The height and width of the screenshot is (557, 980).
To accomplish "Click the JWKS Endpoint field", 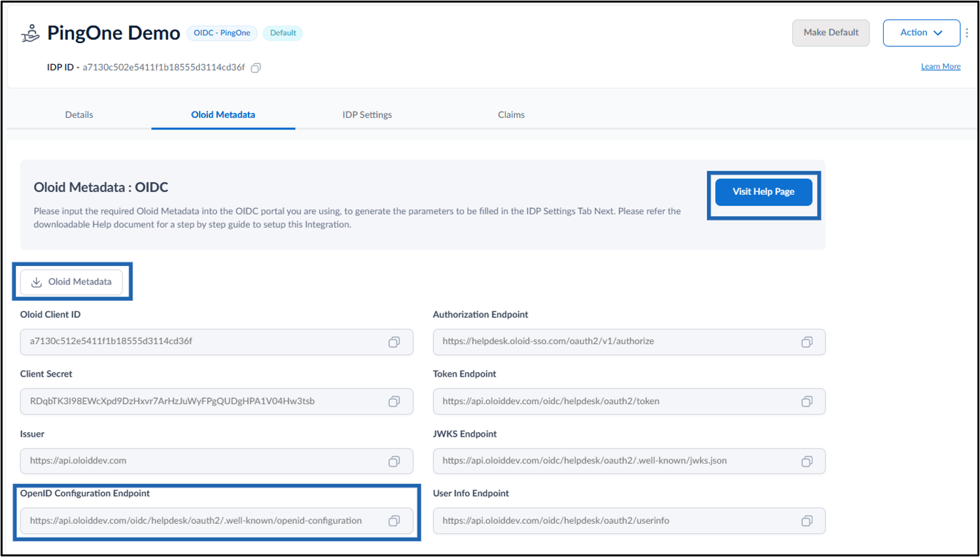I will pos(629,462).
